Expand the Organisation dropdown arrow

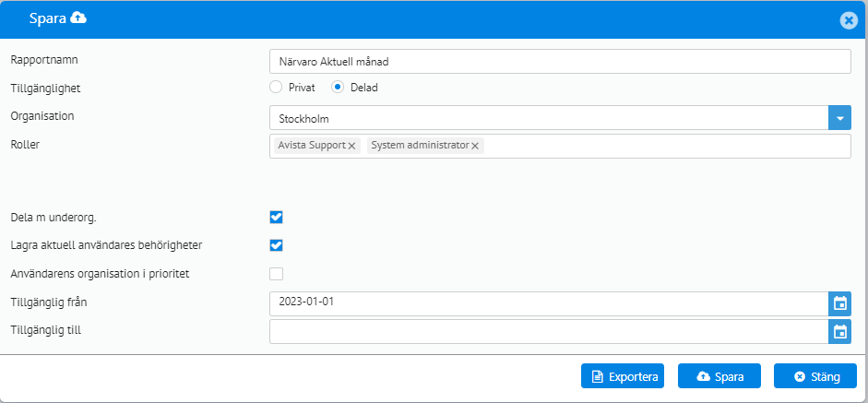click(x=839, y=118)
